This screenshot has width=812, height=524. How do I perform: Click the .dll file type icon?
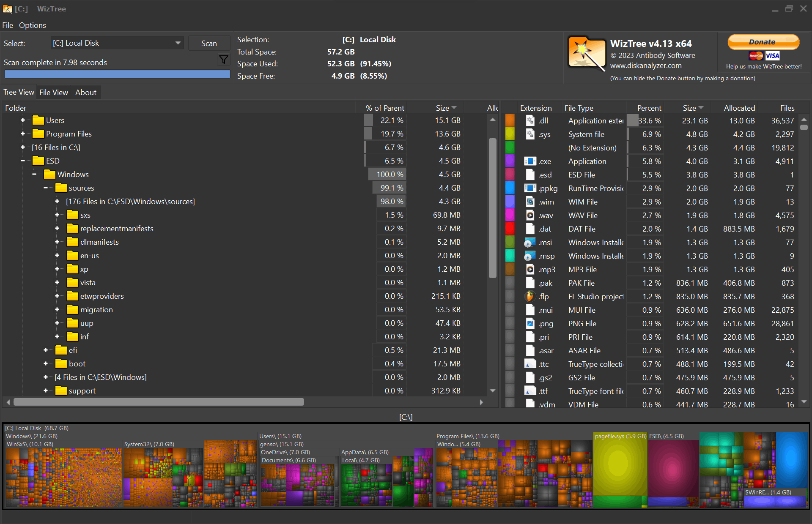point(530,120)
